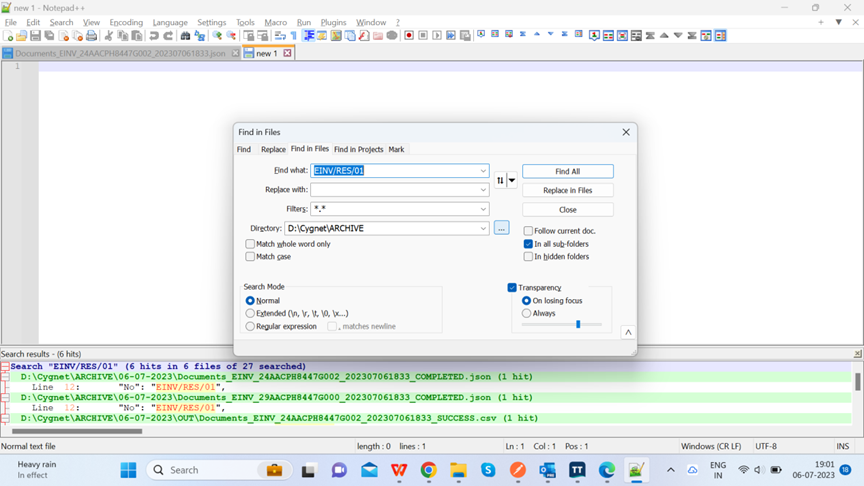The width and height of the screenshot is (864, 486).
Task: Swap Find and Replace fields arrows icon
Action: [x=500, y=181]
